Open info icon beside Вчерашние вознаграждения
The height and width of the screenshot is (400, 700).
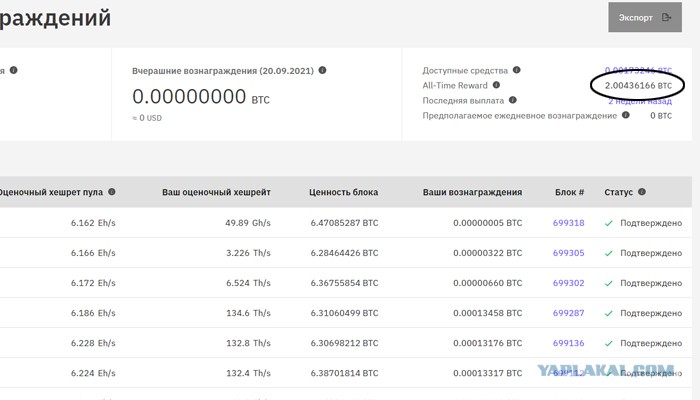322,70
